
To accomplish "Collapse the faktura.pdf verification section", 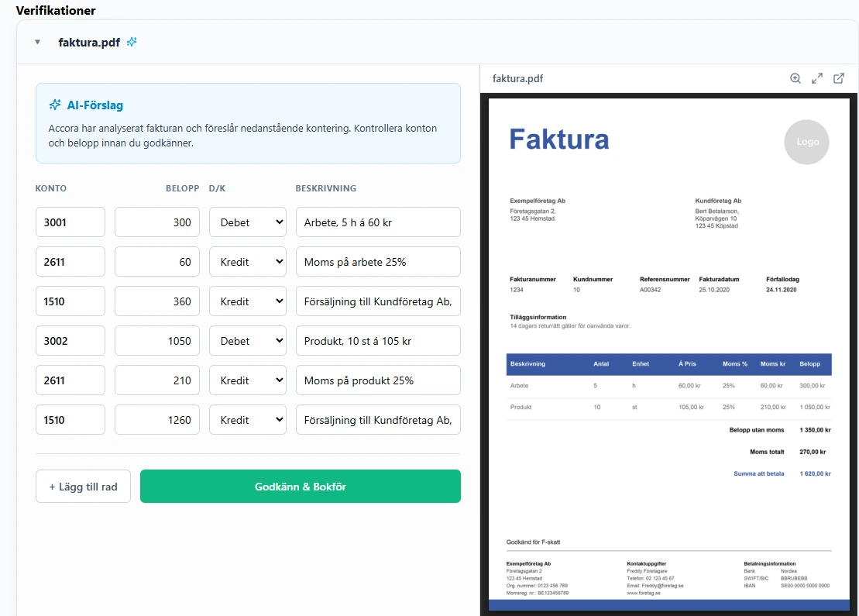I will coord(37,43).
